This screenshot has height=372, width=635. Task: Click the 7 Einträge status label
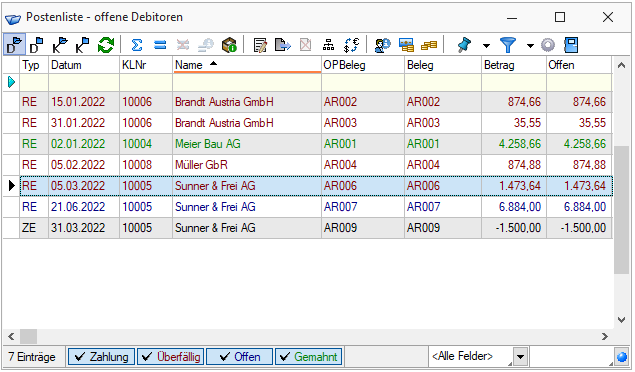(x=32, y=357)
